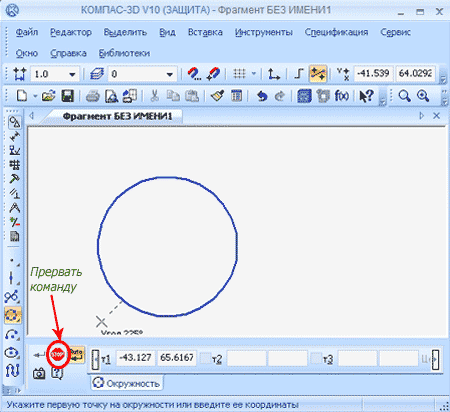Toggle the Auto-create object button
Viewport: 450px width, 412px height.
coord(76,354)
